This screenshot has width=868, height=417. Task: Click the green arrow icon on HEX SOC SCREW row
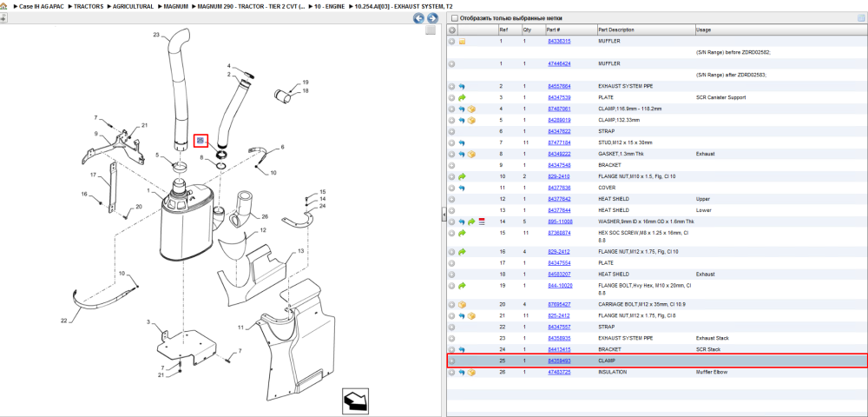(x=462, y=233)
